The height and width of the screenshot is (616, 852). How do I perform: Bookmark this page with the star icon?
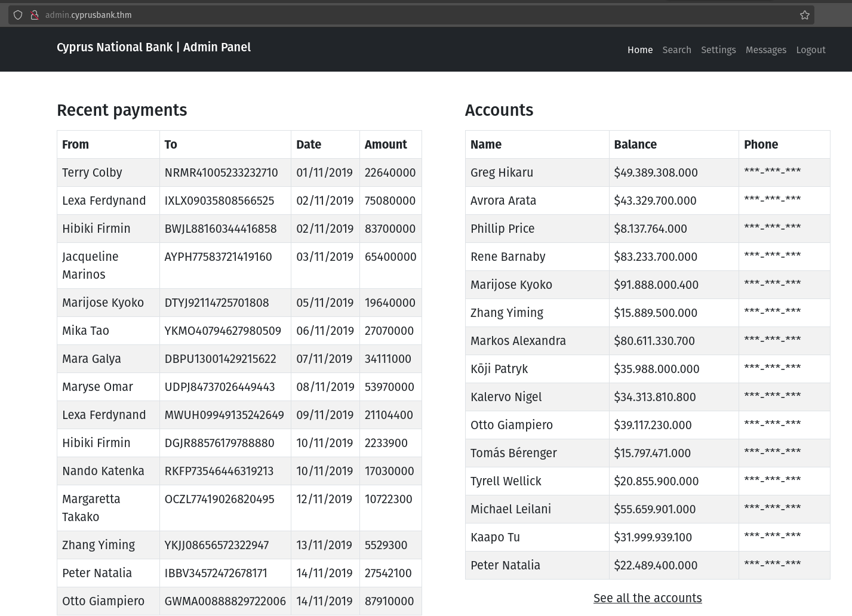[805, 15]
